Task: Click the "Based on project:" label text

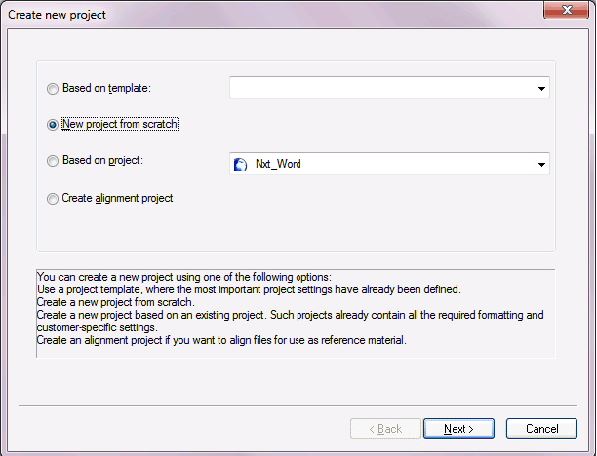Action: (102, 160)
